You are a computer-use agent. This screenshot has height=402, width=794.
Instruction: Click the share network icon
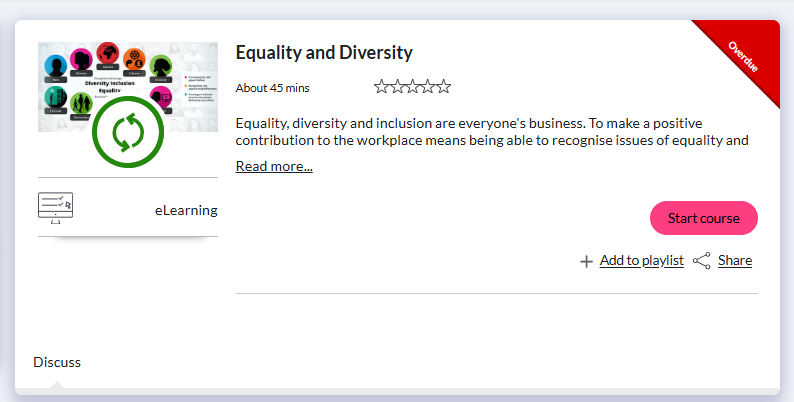click(x=702, y=261)
